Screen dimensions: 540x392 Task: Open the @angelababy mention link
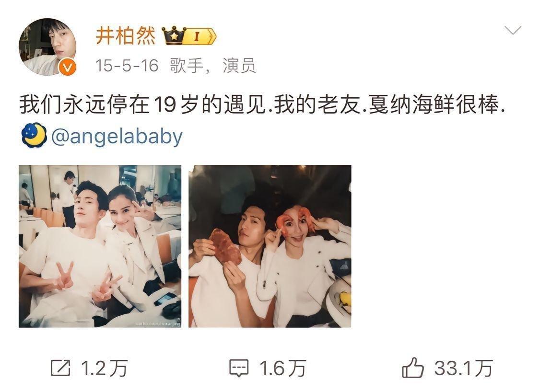[x=117, y=136]
